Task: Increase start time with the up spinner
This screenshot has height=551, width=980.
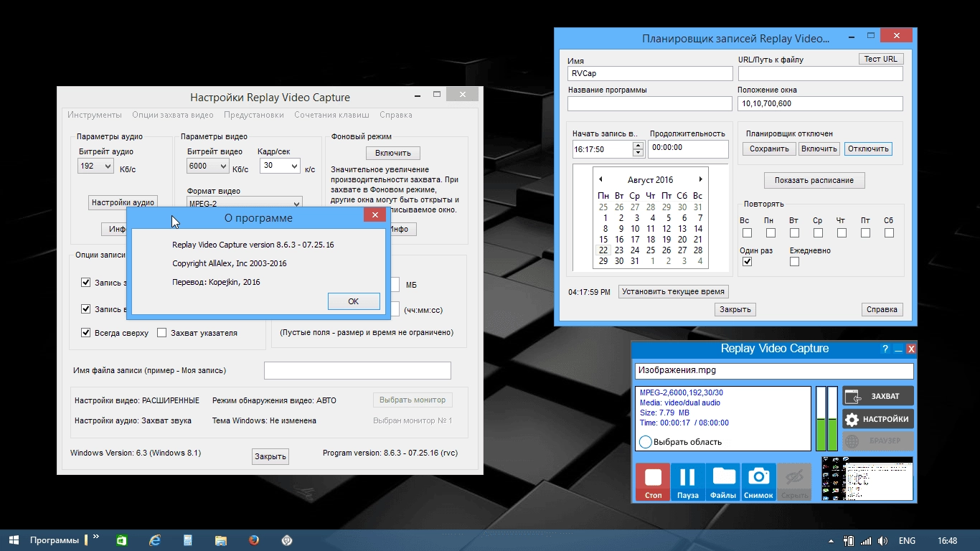Action: click(638, 146)
